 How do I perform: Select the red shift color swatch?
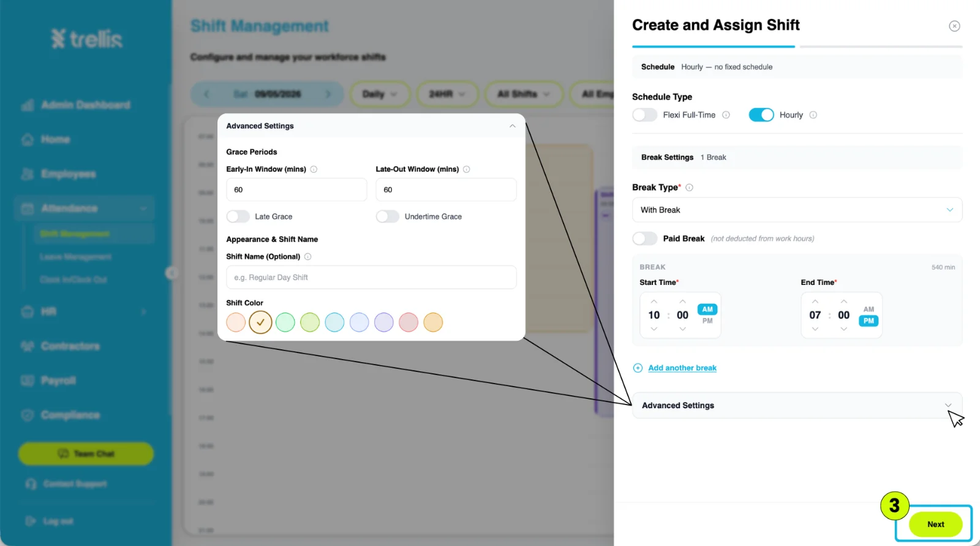coord(409,322)
